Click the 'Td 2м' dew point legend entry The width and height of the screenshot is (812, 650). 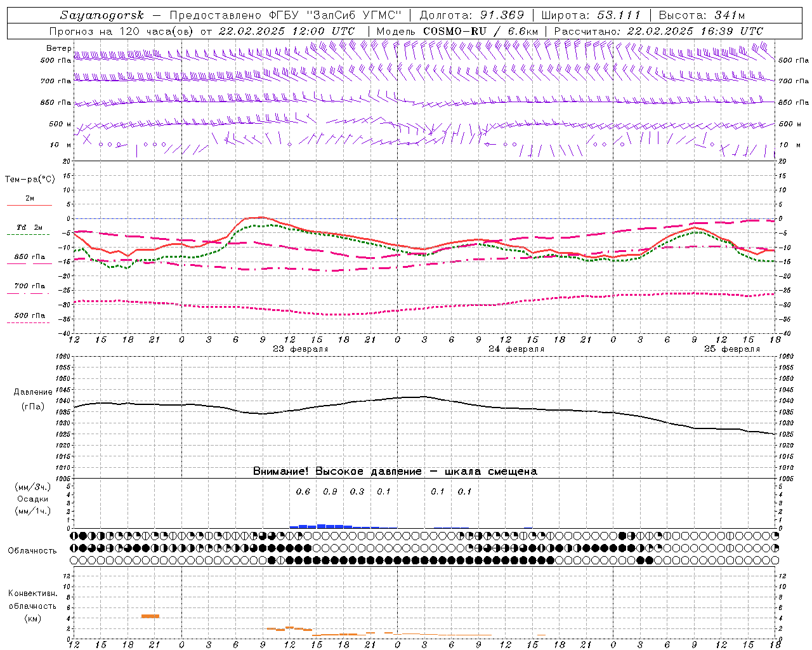click(x=29, y=227)
